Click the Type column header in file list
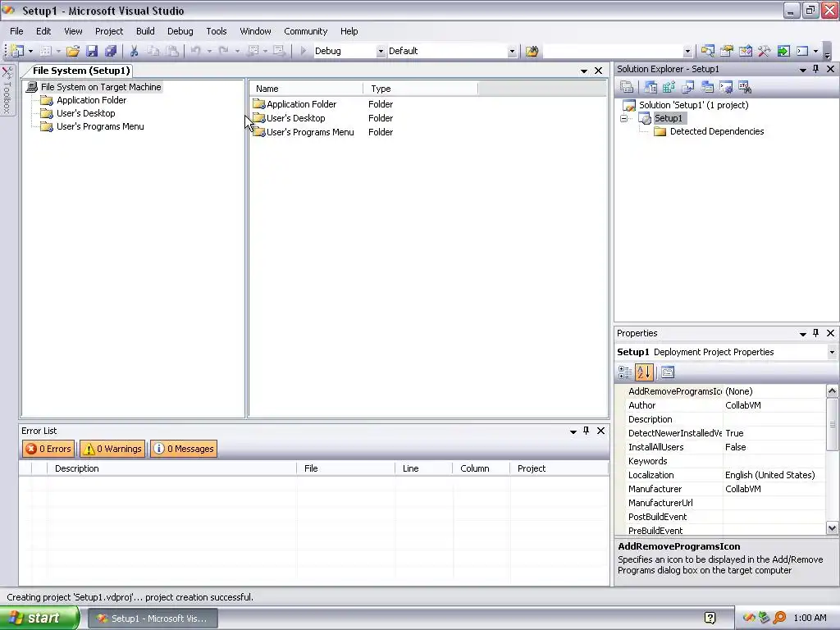Viewport: 840px width, 630px height. coord(421,89)
